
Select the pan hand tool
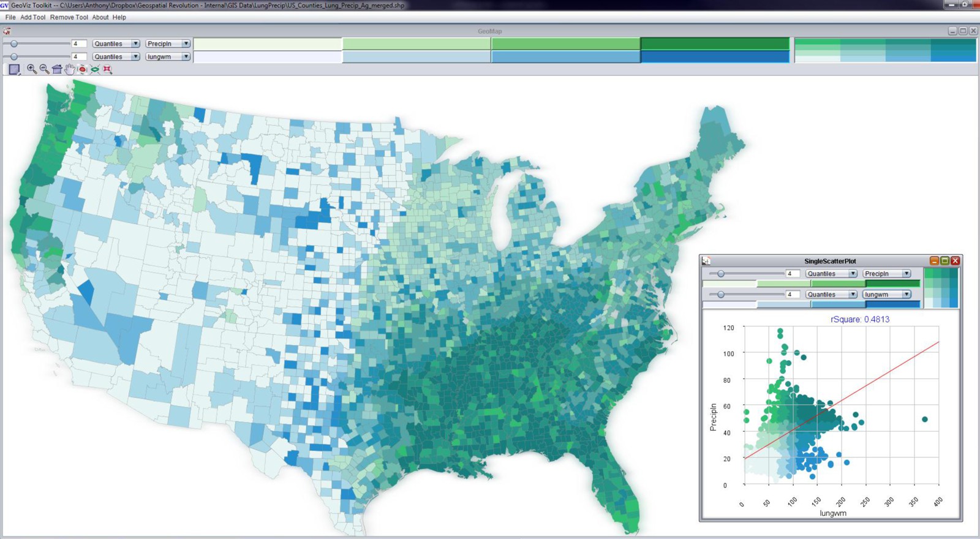tap(70, 69)
